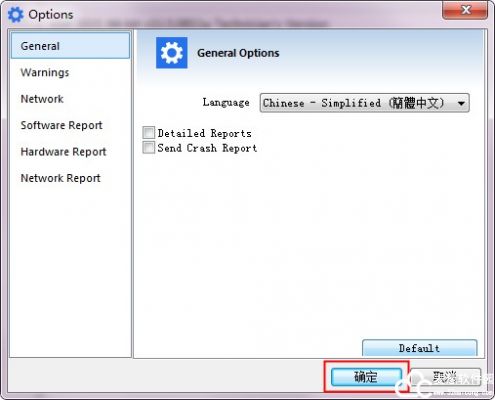Open the Language dropdown arrow
The width and height of the screenshot is (495, 400).
pyautogui.click(x=461, y=103)
